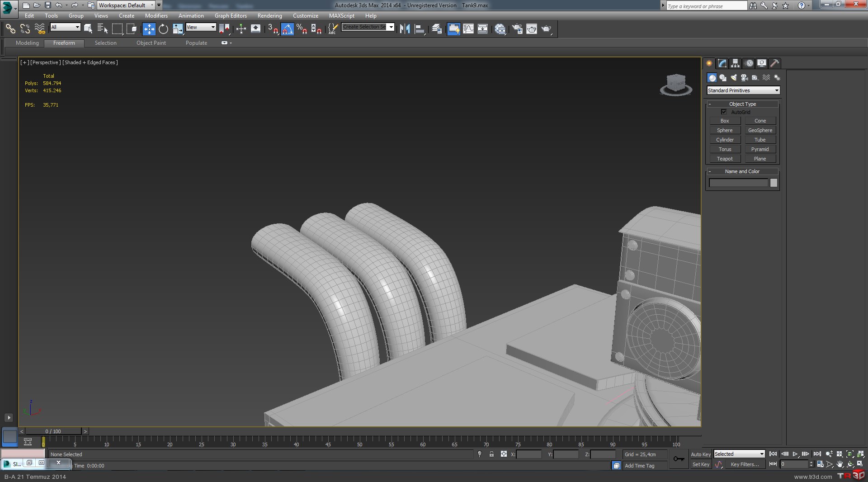Screen dimensions: 868x482
Task: Open Edit Named Selection Sets
Action: [x=333, y=29]
